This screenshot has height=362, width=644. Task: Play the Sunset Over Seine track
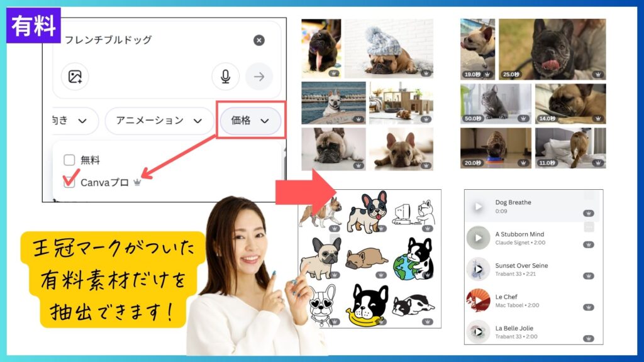(479, 269)
